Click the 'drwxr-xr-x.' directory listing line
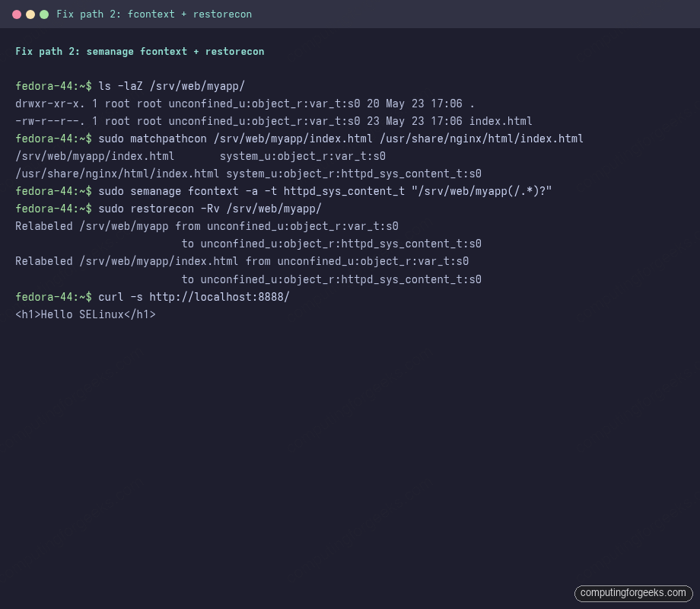Viewport: 700px width, 609px height. [245, 104]
